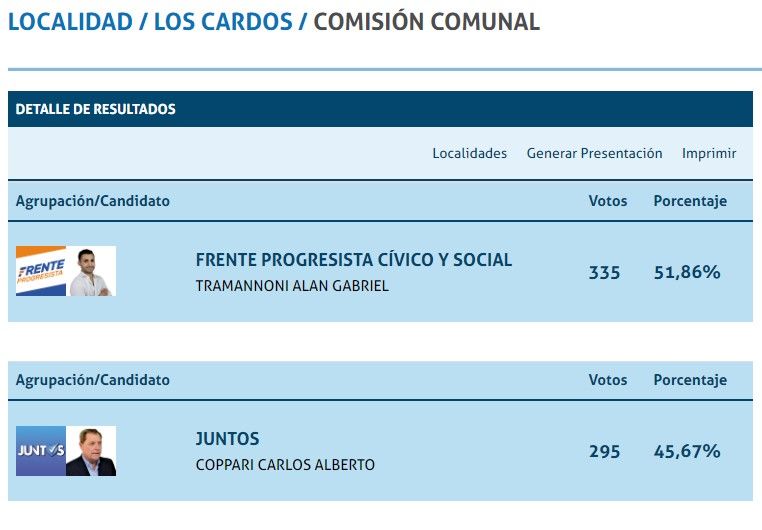The image size is (762, 530).
Task: Select the Comisión Comunal heading
Action: pyautogui.click(x=426, y=22)
